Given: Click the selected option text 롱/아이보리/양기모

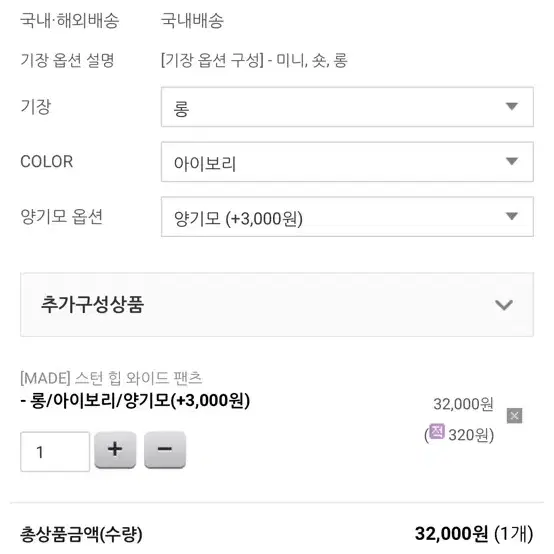Looking at the screenshot, I should (135, 401).
